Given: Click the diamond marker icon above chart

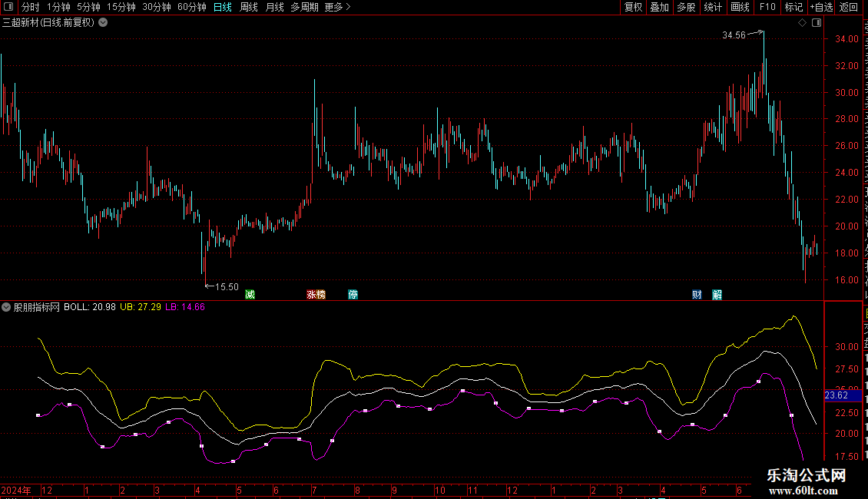Looking at the screenshot, I should coord(802,23).
